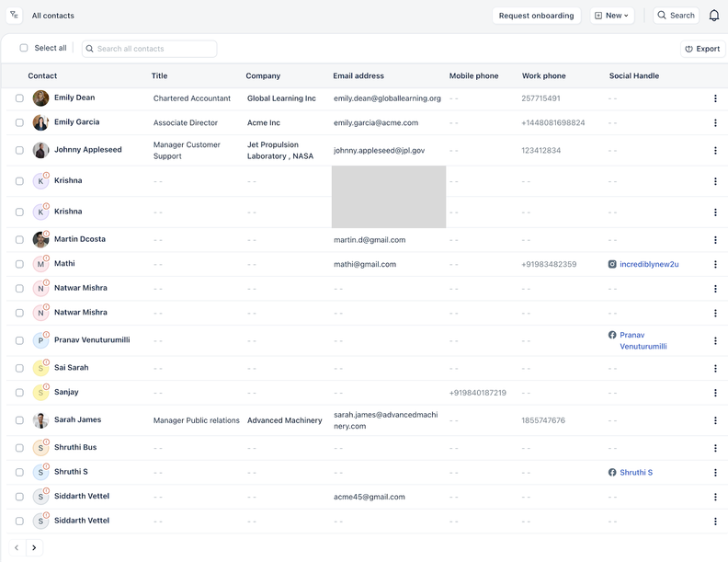728x562 pixels.
Task: Open more options for Mathi
Action: [x=715, y=264]
